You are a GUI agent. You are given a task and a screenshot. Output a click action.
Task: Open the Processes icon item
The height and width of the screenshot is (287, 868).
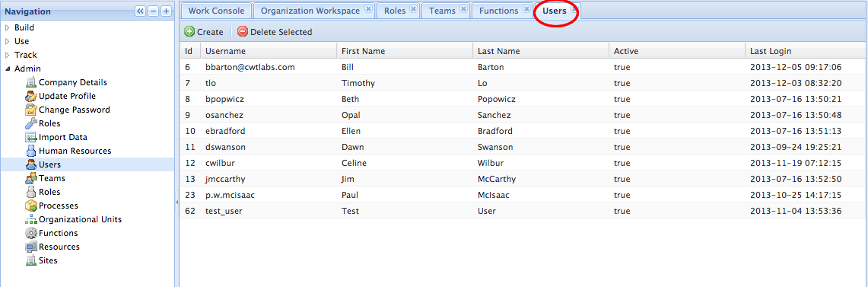(x=31, y=206)
